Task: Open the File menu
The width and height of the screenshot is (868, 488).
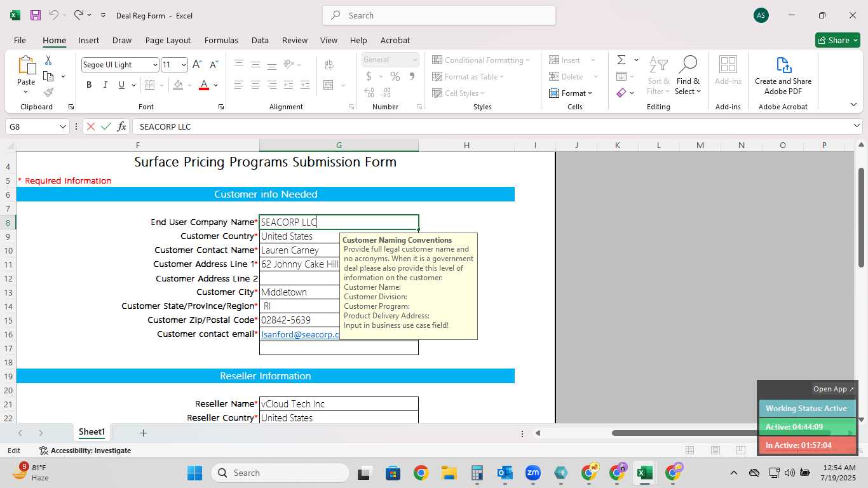Action: (20, 40)
